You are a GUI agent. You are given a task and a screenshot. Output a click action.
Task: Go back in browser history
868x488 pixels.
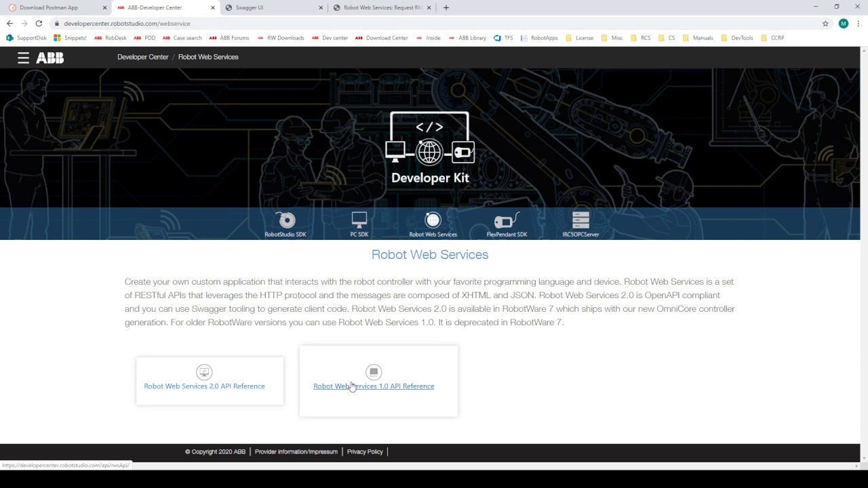(x=9, y=23)
